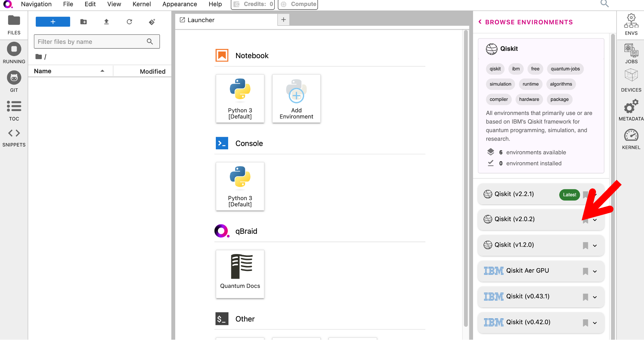The height and width of the screenshot is (340, 644).
Task: Open the Help menu
Action: [215, 4]
